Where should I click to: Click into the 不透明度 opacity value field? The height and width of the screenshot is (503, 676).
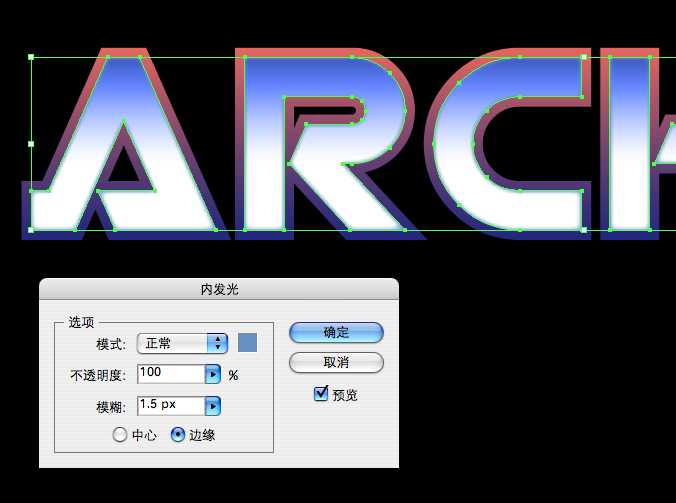170,374
